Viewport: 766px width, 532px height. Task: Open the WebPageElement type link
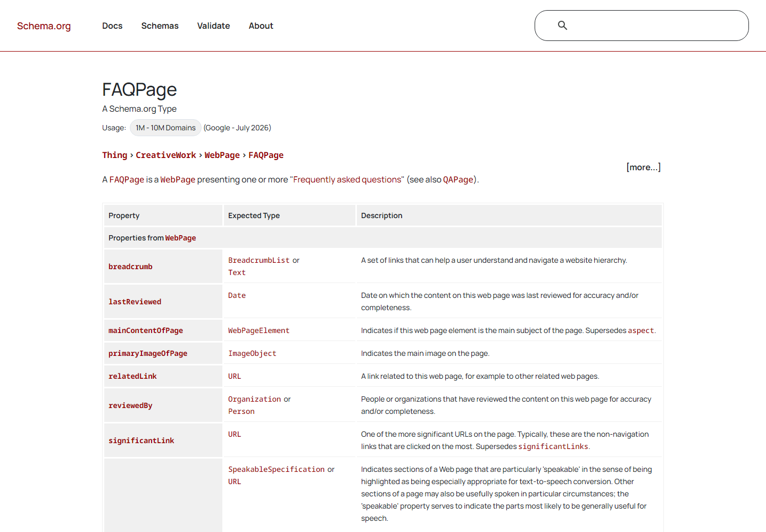[259, 330]
